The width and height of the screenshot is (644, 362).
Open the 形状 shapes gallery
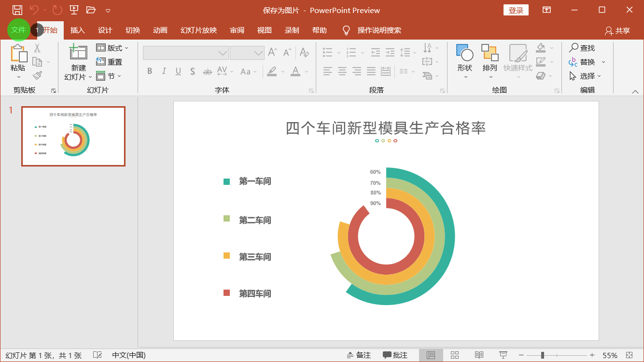[465, 61]
